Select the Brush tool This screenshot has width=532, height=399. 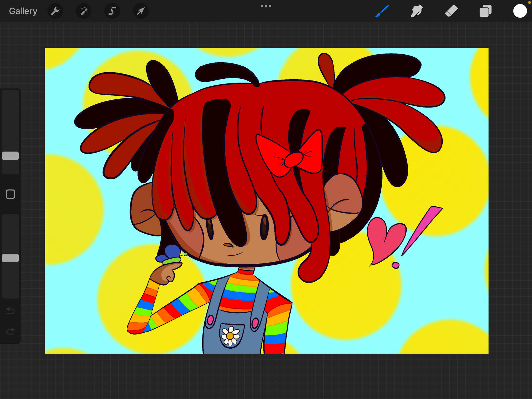pos(382,11)
